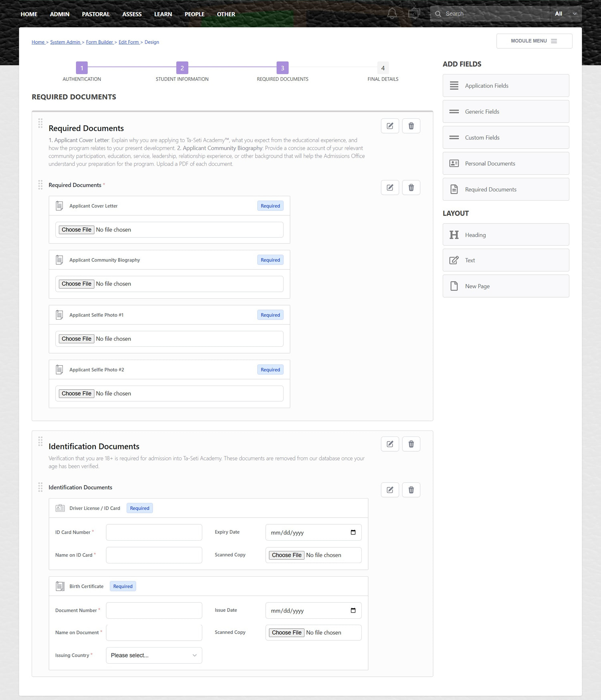Viewport: 601px width, 700px height.
Task: Choose file for Applicant Selfie Photo #1
Action: [77, 338]
